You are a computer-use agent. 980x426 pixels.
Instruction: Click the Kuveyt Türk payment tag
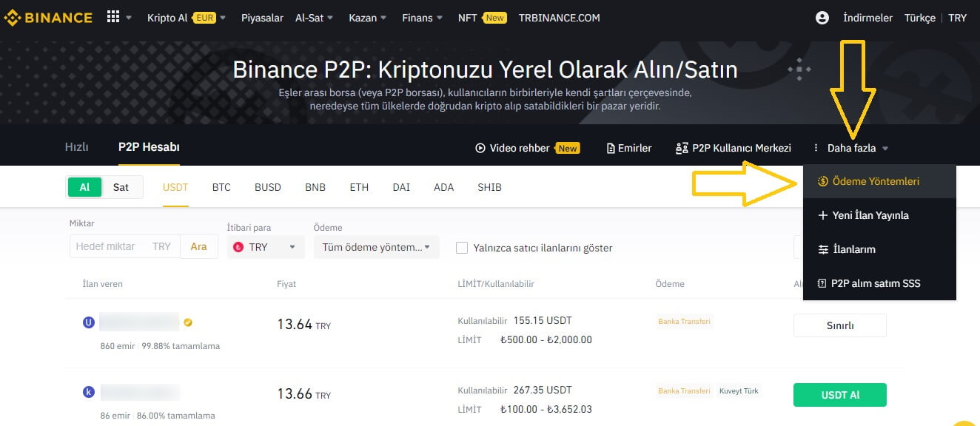(x=739, y=390)
